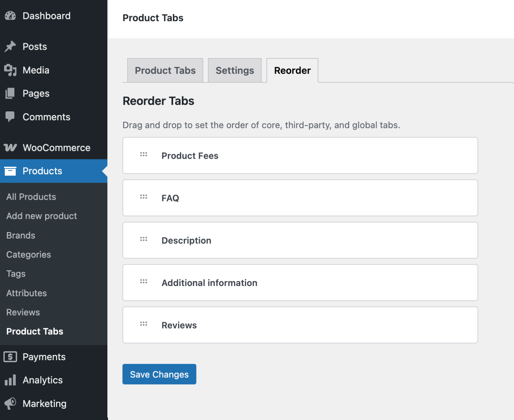The height and width of the screenshot is (420, 514).
Task: Open the Attributes section
Action: [x=26, y=293]
